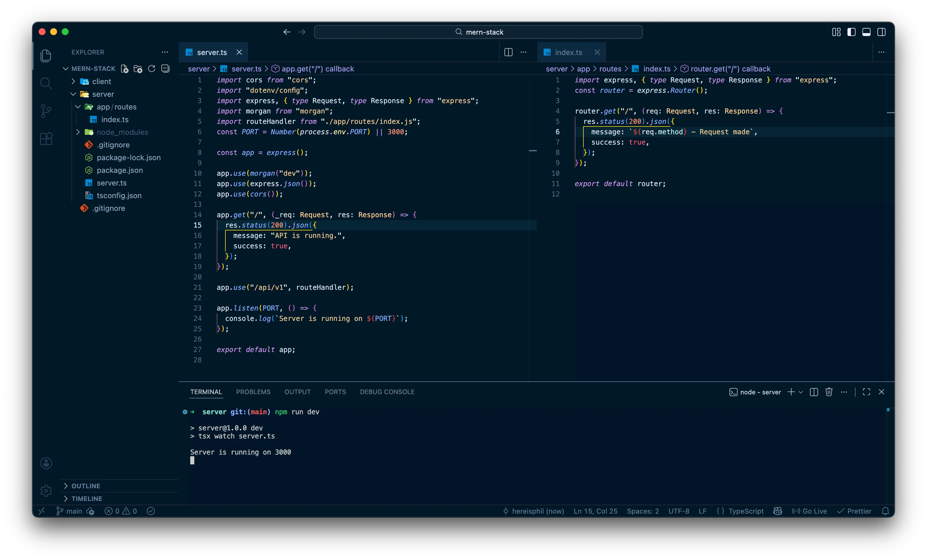Toggle Go Live server
The width and height of the screenshot is (927, 560).
pyautogui.click(x=809, y=511)
